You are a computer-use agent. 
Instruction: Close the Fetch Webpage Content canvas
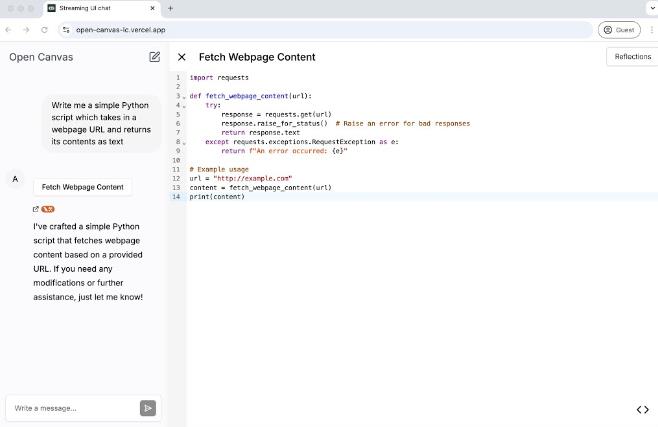coord(182,57)
